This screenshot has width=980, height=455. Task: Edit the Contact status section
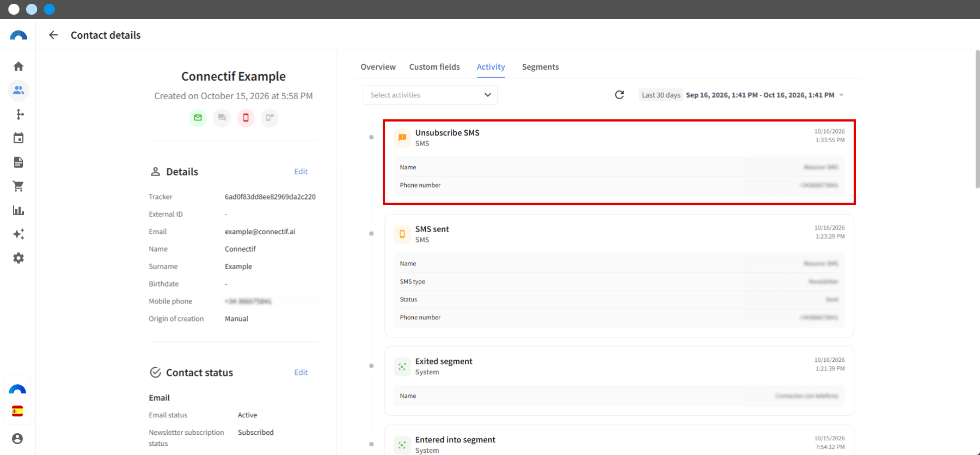click(301, 373)
